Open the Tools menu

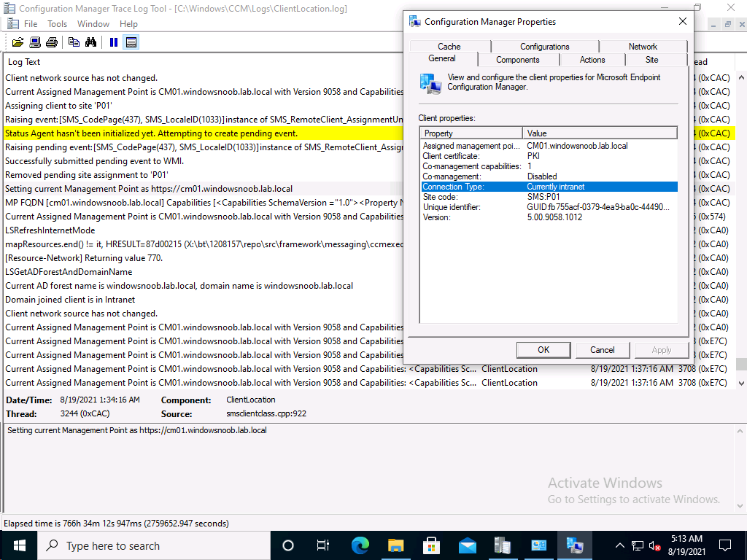57,24
